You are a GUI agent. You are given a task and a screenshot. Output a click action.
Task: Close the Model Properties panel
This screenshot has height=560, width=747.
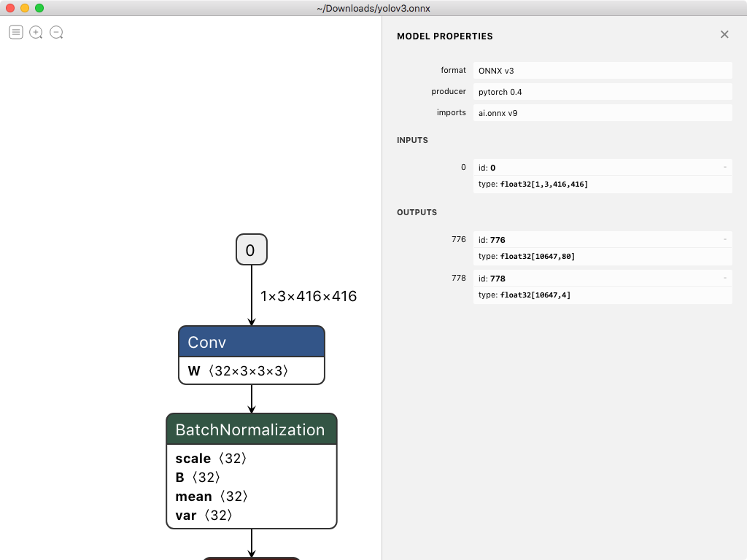point(724,34)
